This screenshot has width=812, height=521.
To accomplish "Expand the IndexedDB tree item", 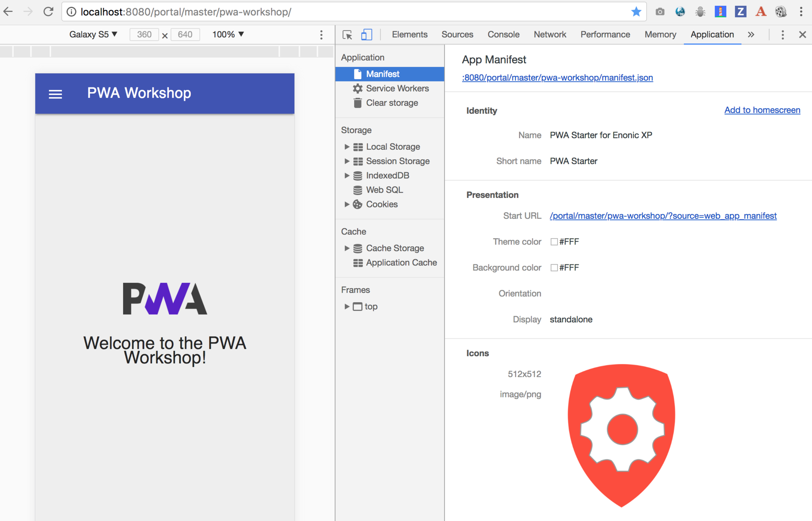I will coord(347,176).
